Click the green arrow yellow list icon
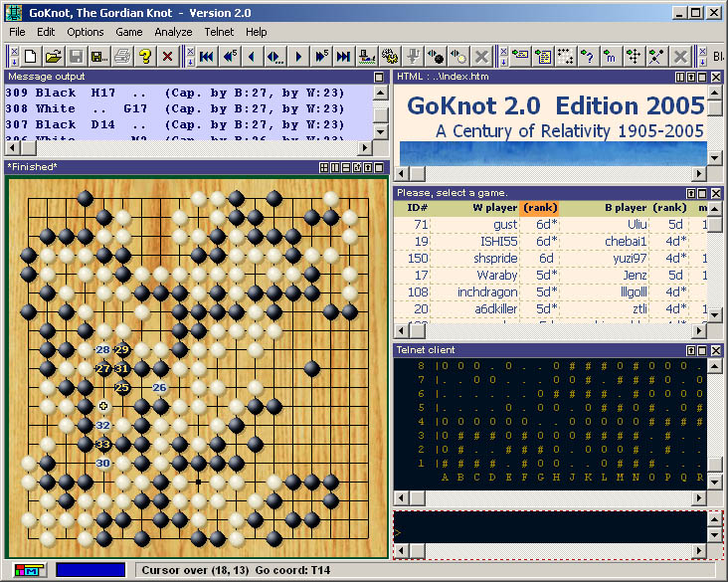The height and width of the screenshot is (582, 728). (542, 57)
